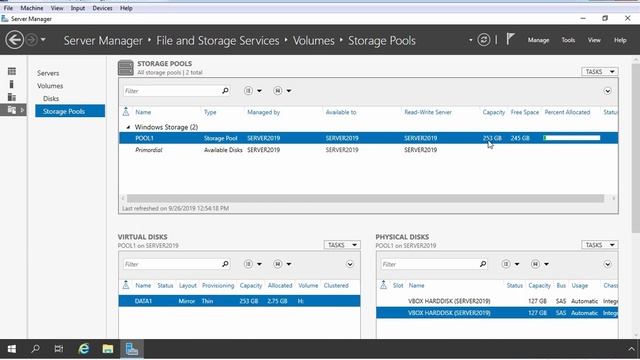Screen dimensions: 640x360
Task: Open the Tools menu
Action: pos(568,40)
